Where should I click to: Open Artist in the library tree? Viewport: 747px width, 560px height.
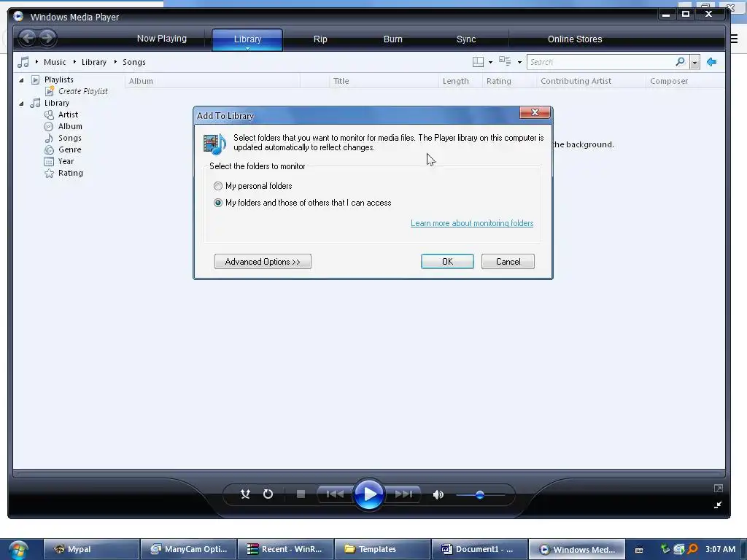(x=68, y=114)
